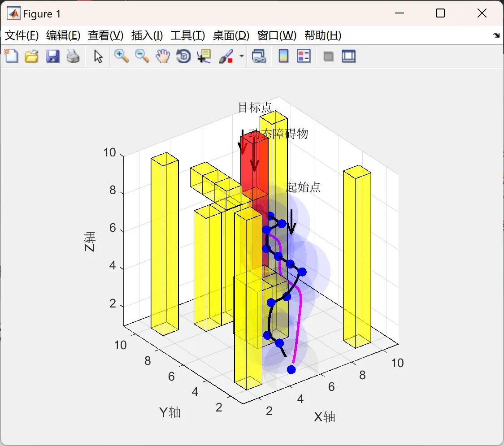Image resolution: width=504 pixels, height=446 pixels.
Task: Maximize the Figure 1 window
Action: 440,13
